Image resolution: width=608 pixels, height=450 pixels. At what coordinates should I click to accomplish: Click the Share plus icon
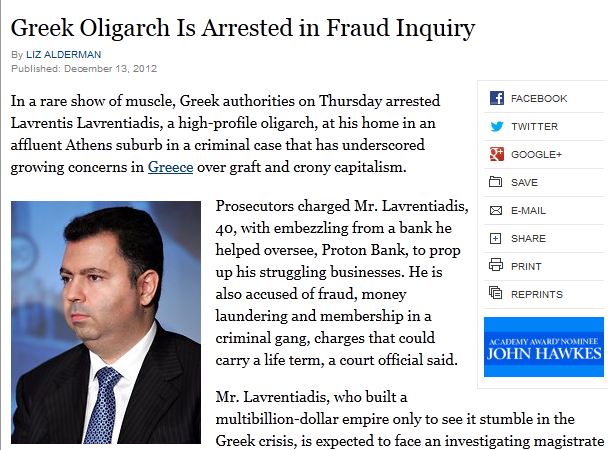pos(496,239)
